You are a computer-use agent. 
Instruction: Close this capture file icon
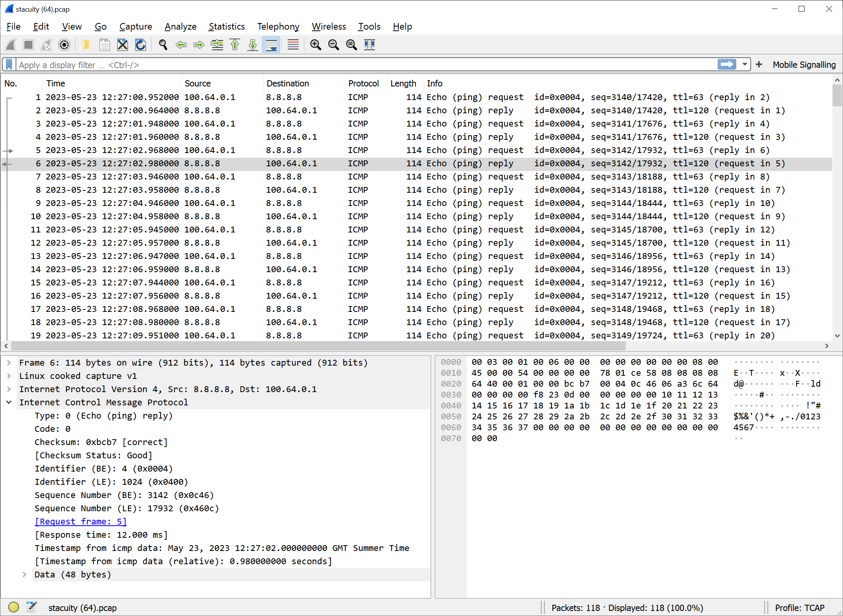click(x=123, y=45)
